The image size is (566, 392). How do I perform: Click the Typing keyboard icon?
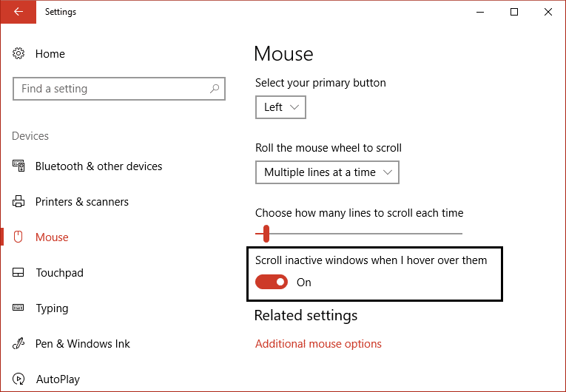click(19, 308)
